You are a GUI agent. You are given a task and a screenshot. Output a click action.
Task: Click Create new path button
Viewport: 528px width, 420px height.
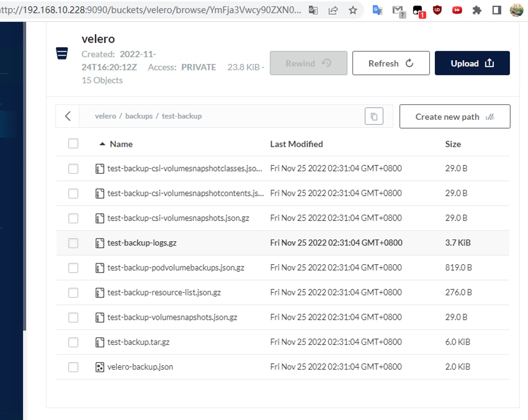click(x=454, y=117)
